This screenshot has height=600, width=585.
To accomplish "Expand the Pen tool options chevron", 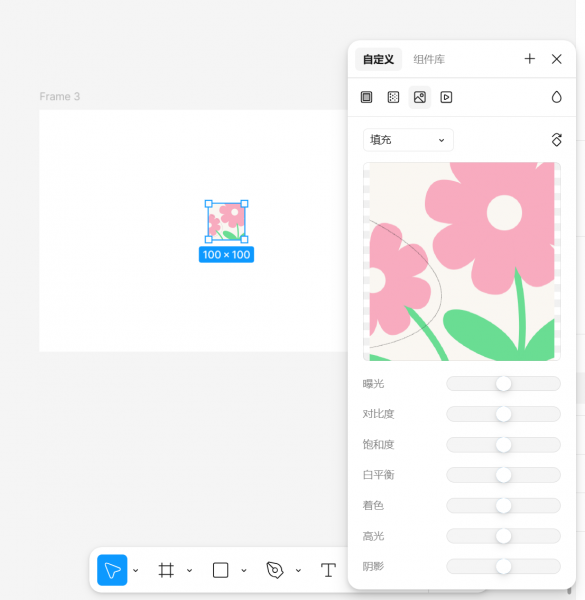I will pos(298,571).
